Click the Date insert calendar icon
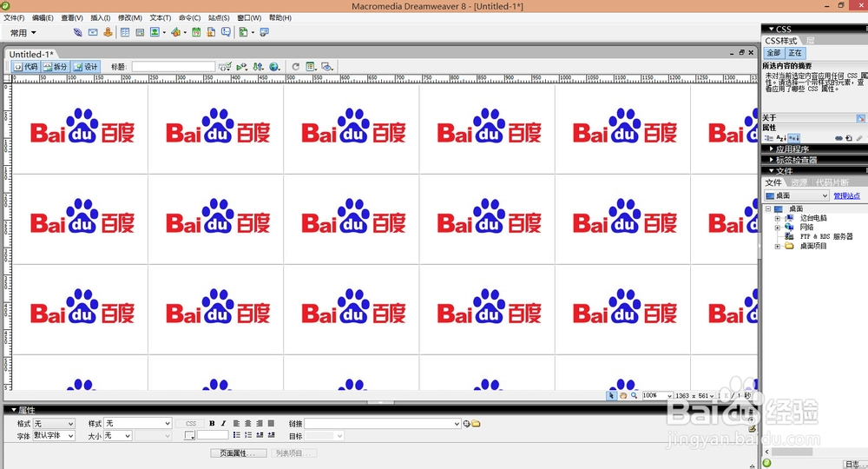 point(196,33)
